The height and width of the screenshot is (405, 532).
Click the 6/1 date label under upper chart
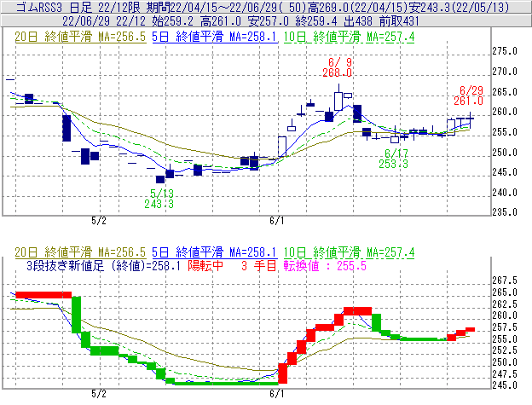tap(277, 221)
